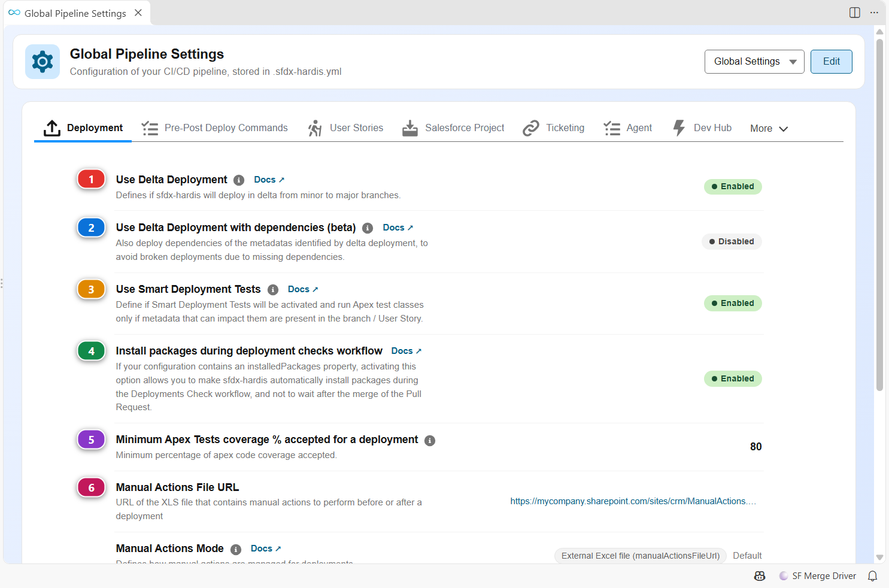
Task: Click the gear icon beside Global Pipeline Settings
Action: pyautogui.click(x=43, y=62)
